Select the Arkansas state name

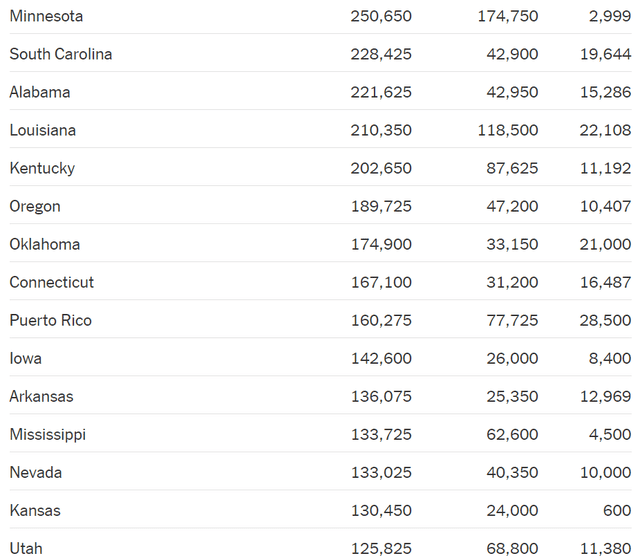coord(42,396)
